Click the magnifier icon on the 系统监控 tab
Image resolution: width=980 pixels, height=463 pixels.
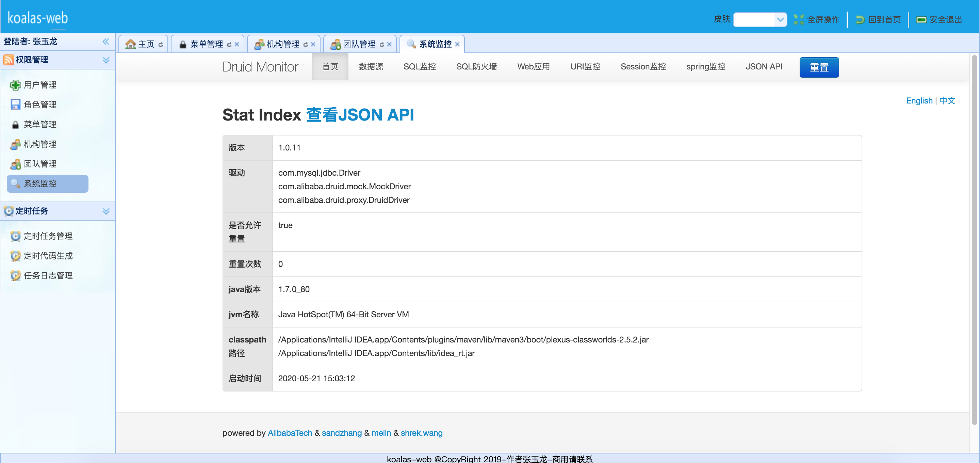(x=411, y=44)
